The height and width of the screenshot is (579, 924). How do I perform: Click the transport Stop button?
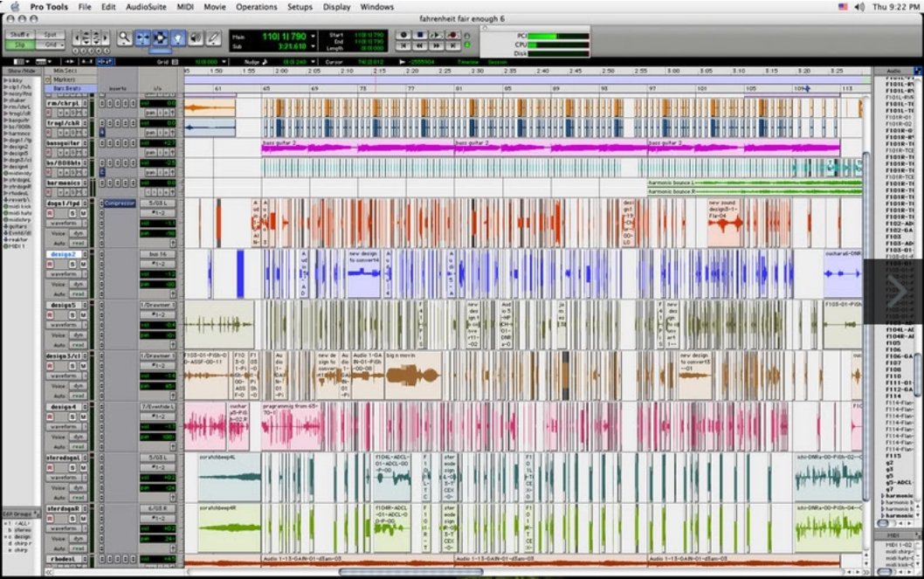tap(420, 35)
